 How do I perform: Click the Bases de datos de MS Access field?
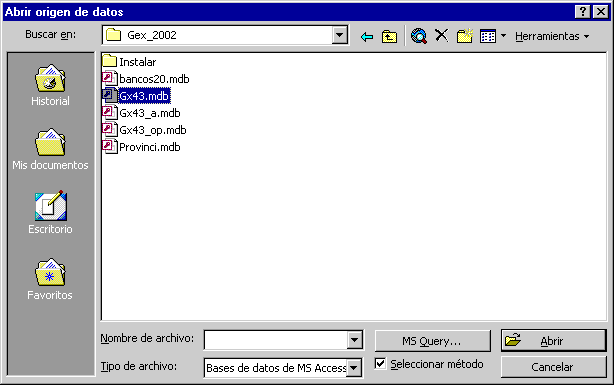[x=276, y=368]
